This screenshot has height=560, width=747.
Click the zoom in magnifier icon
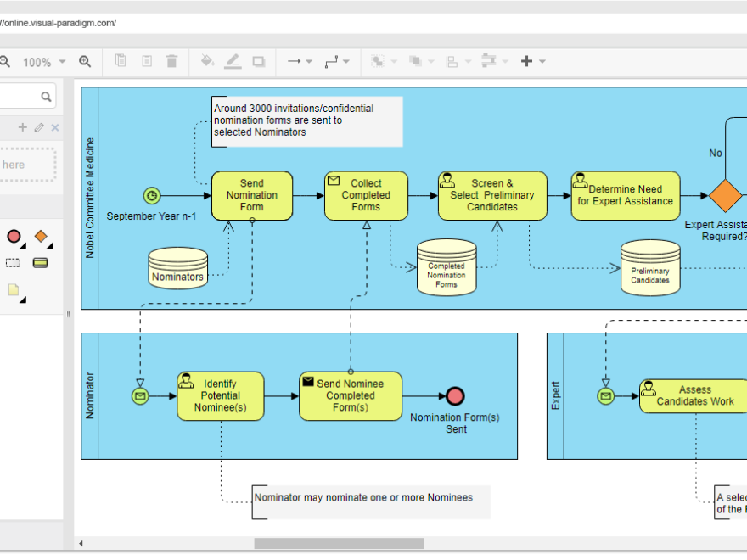(x=84, y=61)
